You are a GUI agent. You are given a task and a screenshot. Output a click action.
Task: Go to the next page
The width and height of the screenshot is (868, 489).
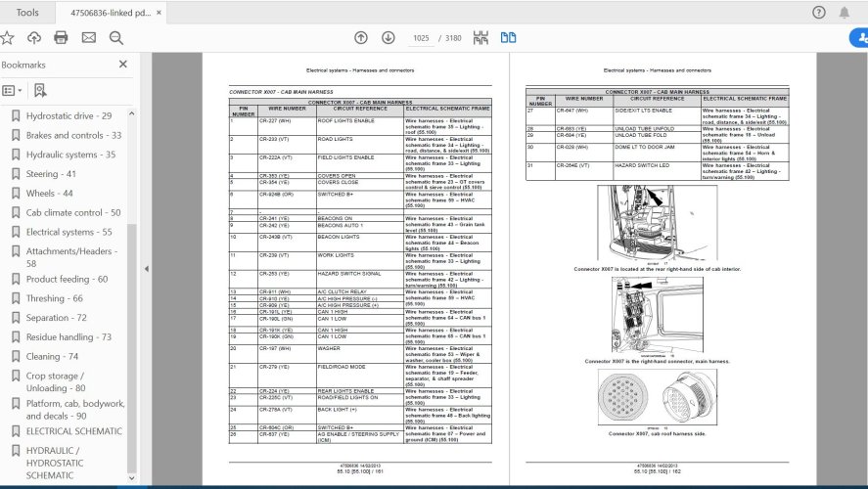(x=388, y=37)
